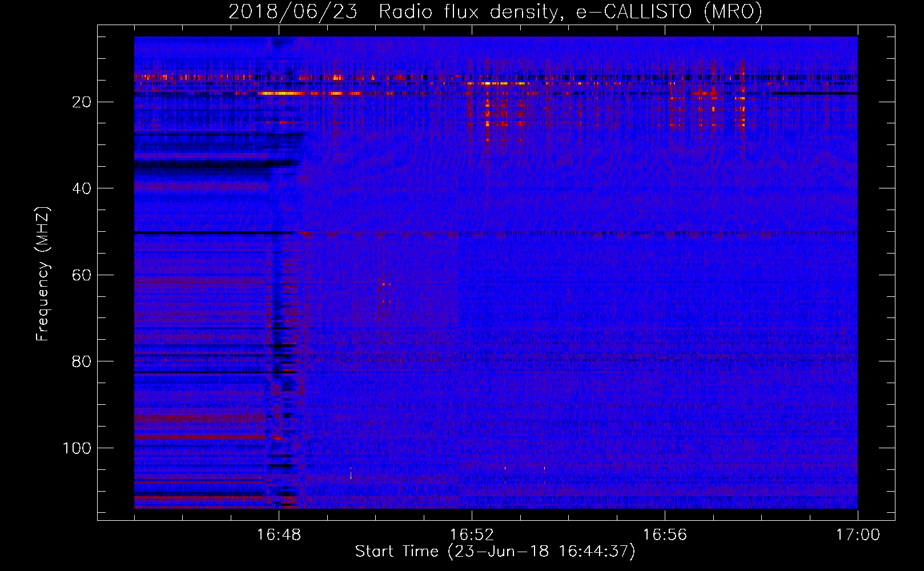Image resolution: width=924 pixels, height=571 pixels.
Task: Click the plot title 'Radio flux density, e-CALLISTO (MRO)'
Action: [x=570, y=11]
